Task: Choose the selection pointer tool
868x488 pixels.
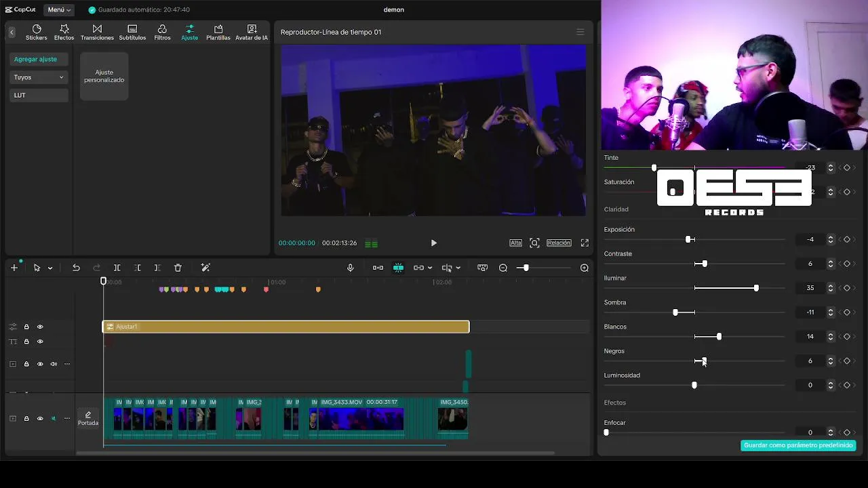Action: pyautogui.click(x=37, y=268)
